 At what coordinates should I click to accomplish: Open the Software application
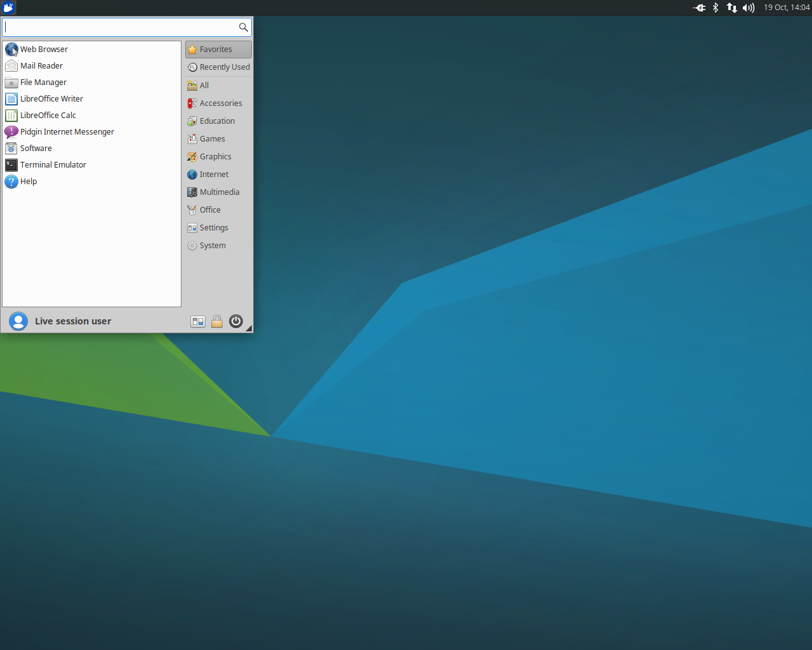pos(91,149)
